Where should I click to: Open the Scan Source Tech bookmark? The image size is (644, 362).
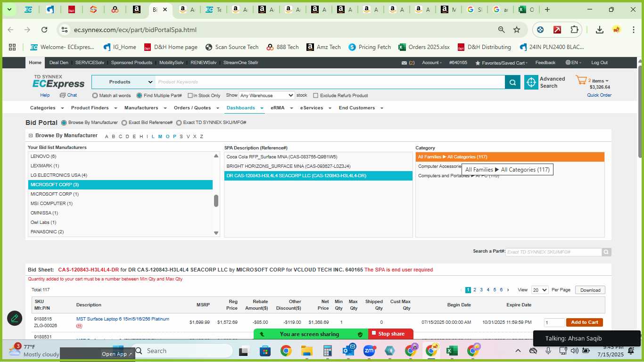(232, 47)
